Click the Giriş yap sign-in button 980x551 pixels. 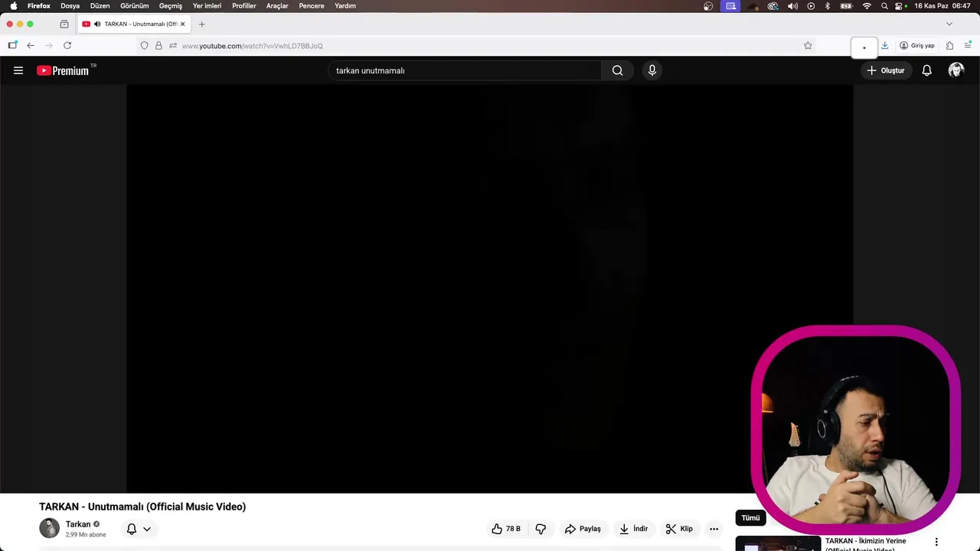[x=917, y=46]
